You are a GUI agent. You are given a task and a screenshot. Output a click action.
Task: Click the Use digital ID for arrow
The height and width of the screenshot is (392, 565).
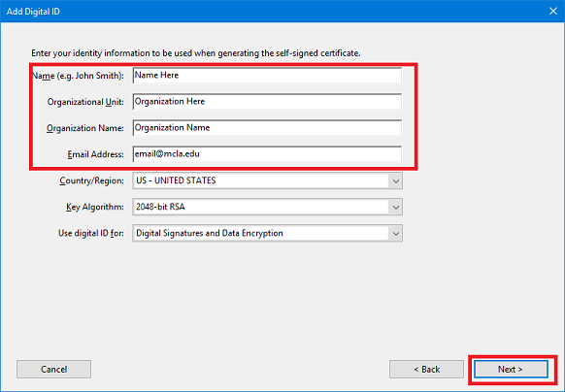coord(396,233)
